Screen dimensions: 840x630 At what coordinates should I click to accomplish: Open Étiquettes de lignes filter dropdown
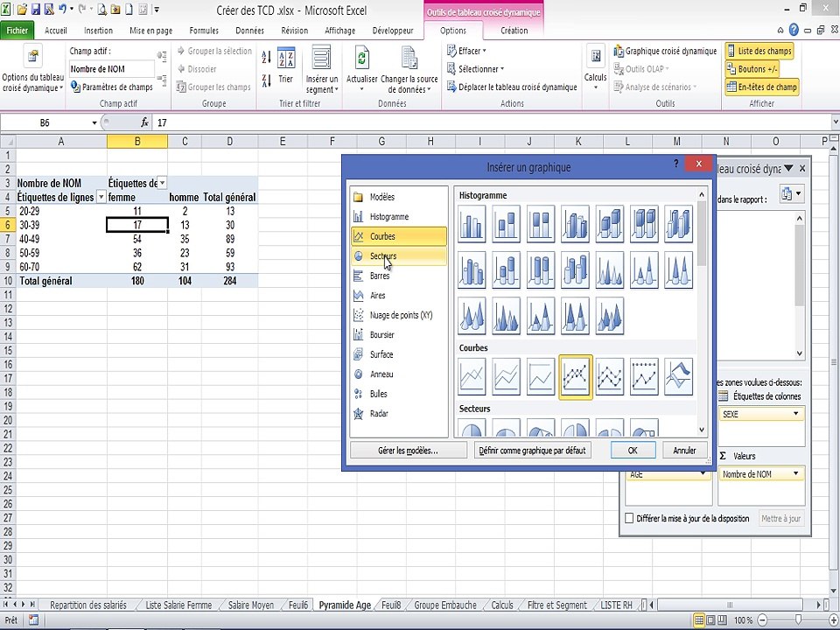[x=101, y=197]
